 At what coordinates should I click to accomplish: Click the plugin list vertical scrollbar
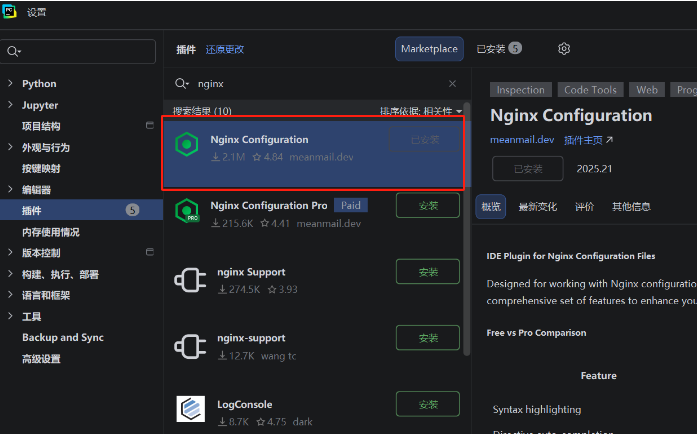pyautogui.click(x=466, y=229)
